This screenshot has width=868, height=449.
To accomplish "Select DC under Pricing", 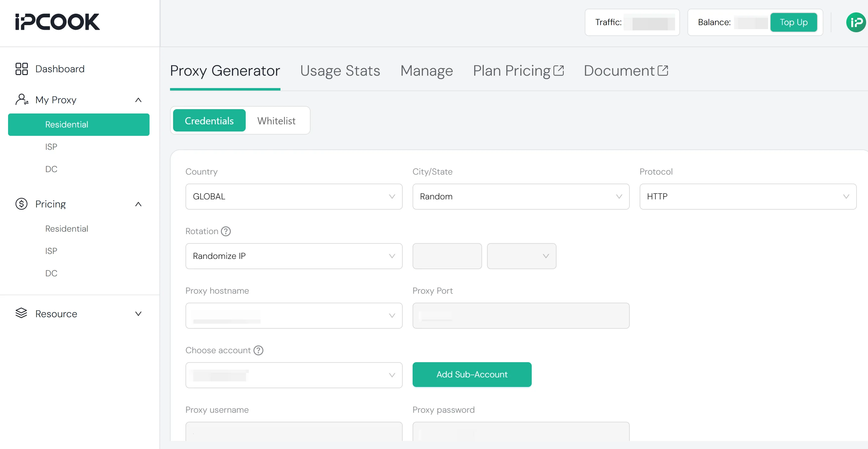I will (51, 273).
